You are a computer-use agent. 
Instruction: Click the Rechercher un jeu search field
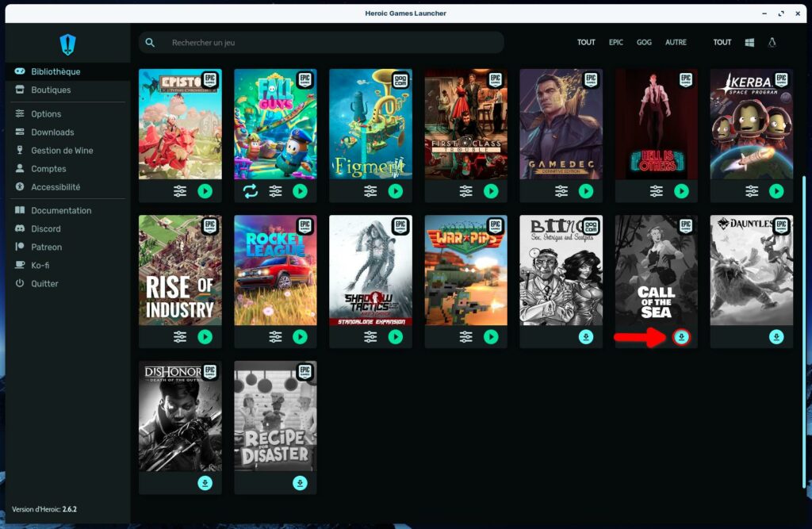325,43
